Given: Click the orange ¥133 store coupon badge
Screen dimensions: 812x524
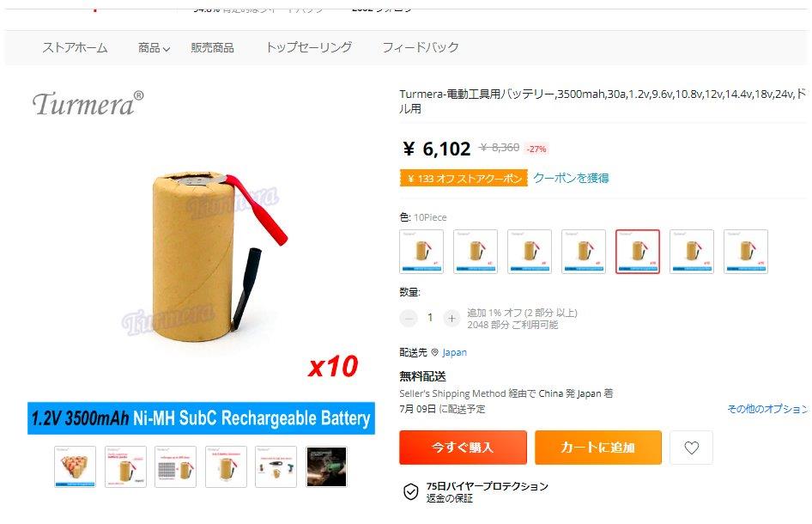Looking at the screenshot, I should point(464,179).
